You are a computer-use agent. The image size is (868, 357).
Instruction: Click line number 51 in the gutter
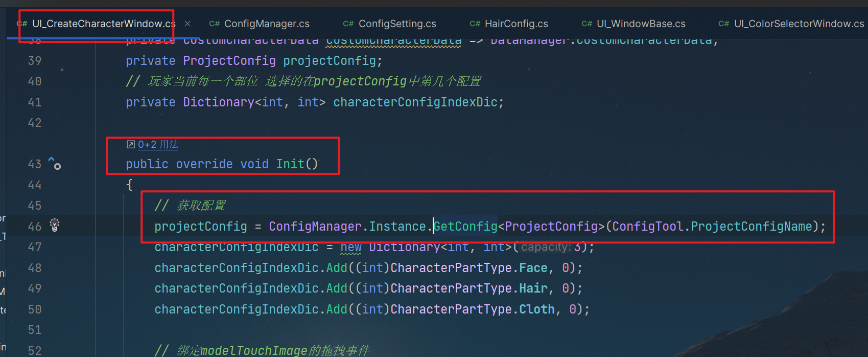click(35, 330)
